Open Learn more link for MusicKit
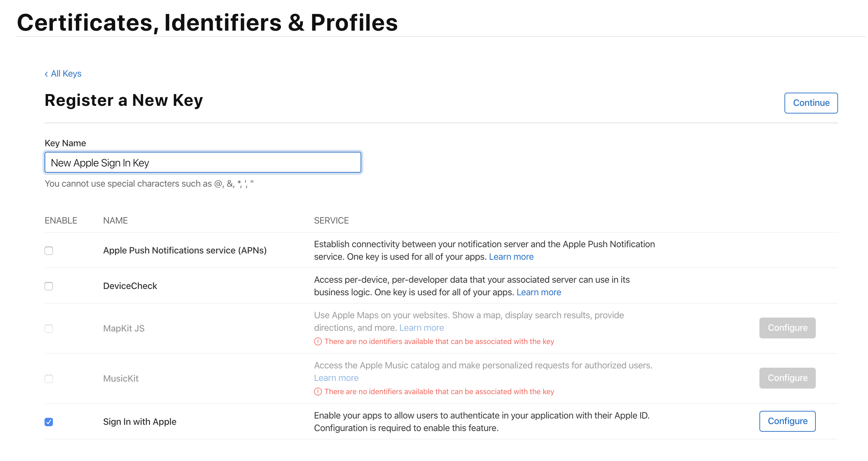Screen dimensions: 868x461 (x=336, y=378)
